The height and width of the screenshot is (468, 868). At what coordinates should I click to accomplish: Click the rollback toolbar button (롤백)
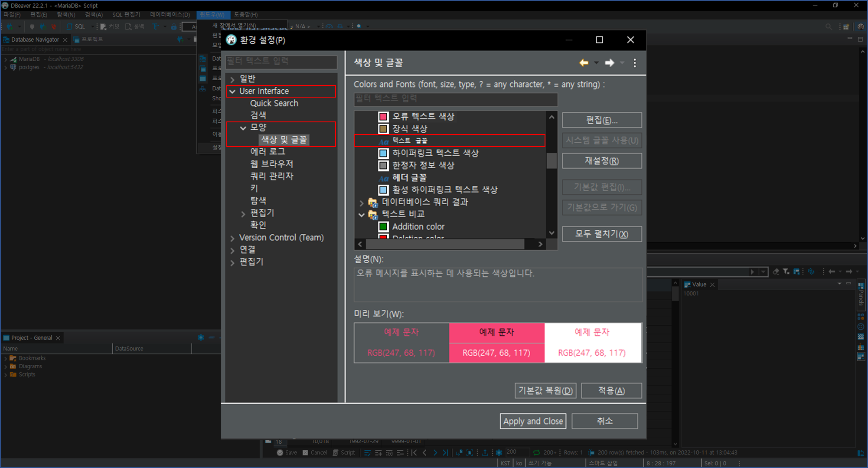[x=135, y=27]
